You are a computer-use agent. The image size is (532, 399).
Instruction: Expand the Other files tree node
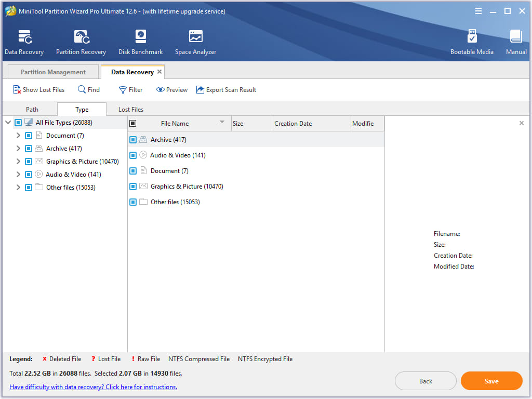(18, 187)
